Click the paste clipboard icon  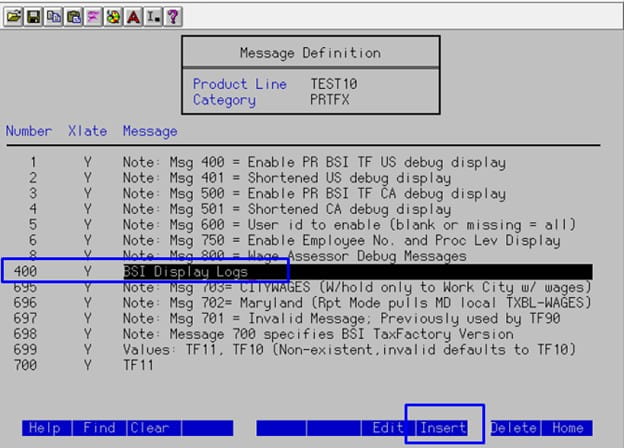click(x=74, y=17)
